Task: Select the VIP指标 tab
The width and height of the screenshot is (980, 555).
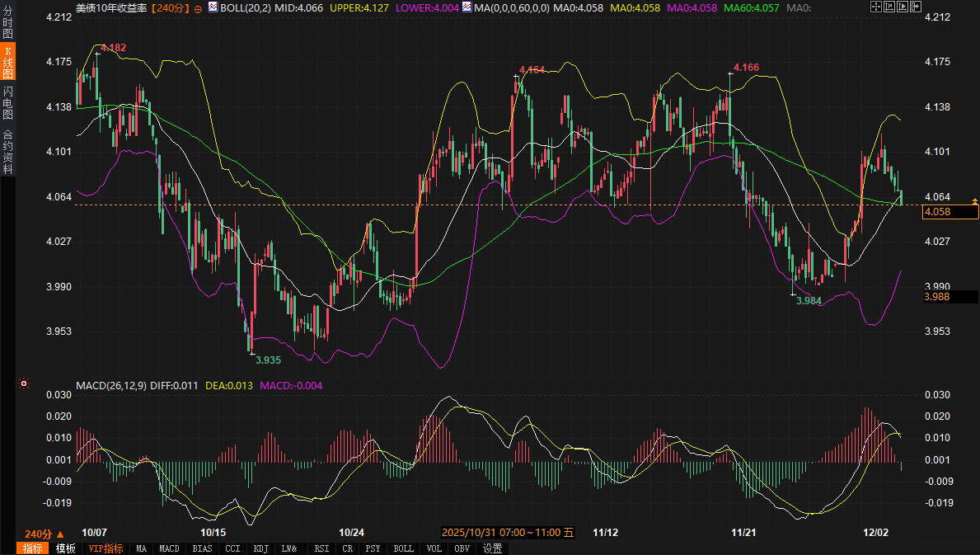Action: [106, 548]
